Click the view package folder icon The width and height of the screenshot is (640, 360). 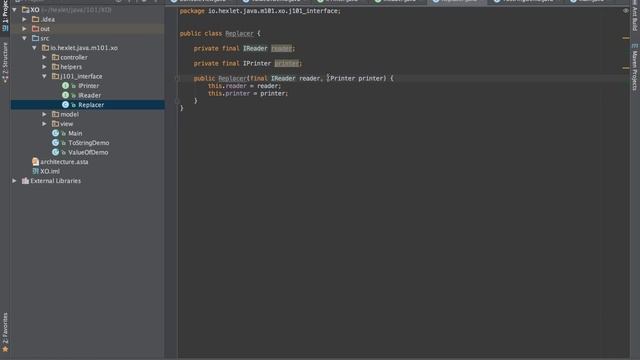tap(56, 124)
